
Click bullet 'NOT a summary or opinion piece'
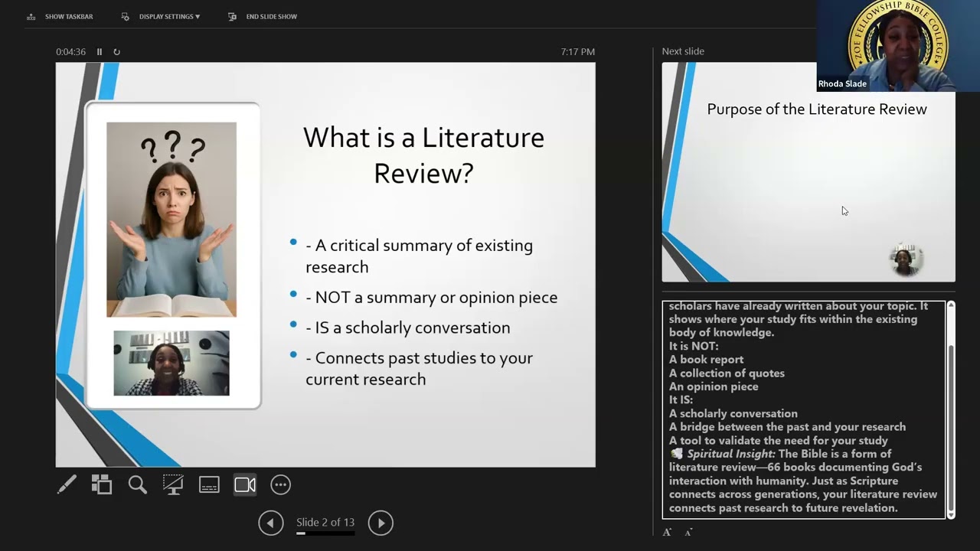(x=431, y=298)
